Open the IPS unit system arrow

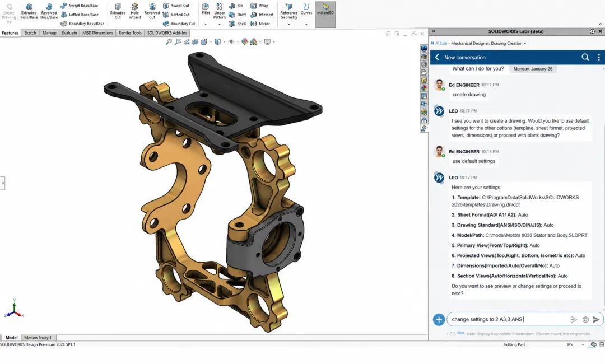583,344
